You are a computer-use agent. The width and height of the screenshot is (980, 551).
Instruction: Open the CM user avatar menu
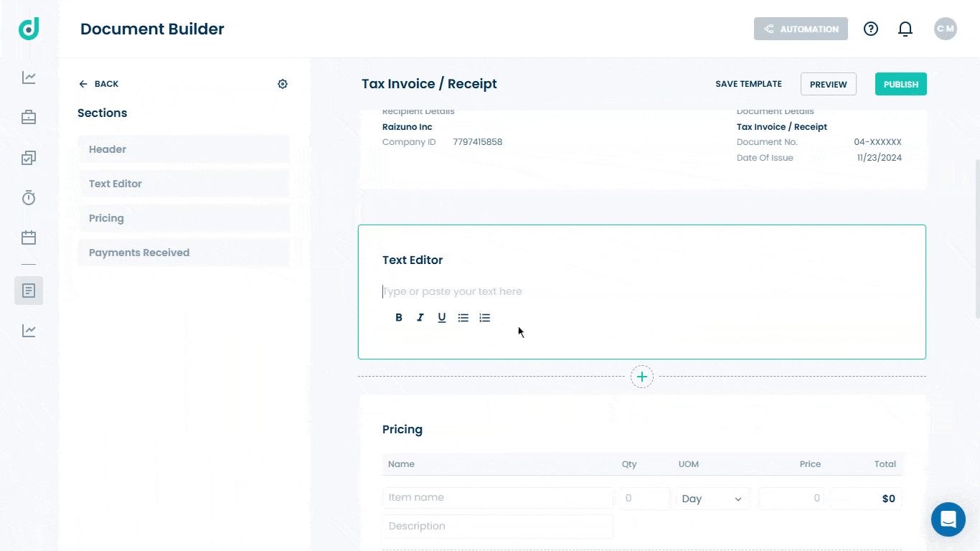(946, 29)
